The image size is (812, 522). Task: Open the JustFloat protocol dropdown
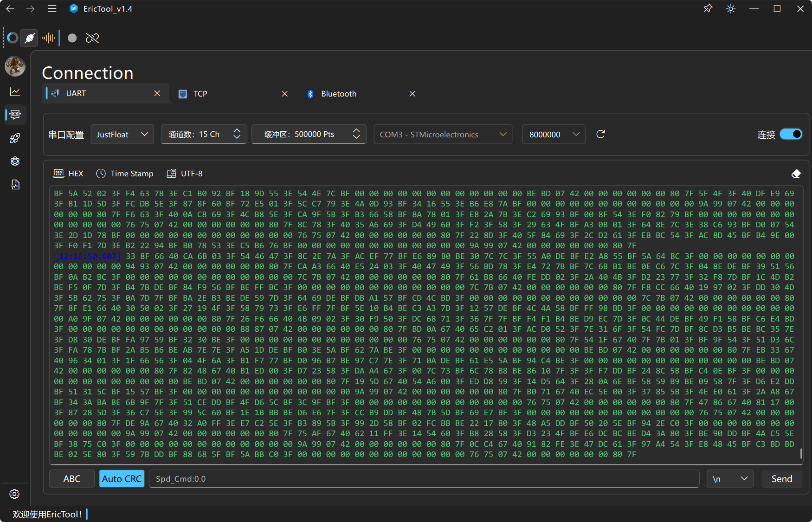point(122,135)
